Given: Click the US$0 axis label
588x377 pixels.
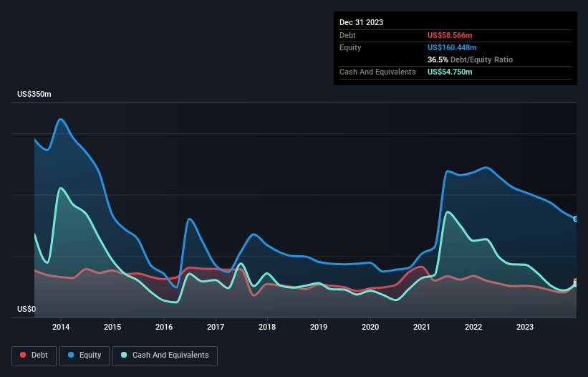Looking at the screenshot, I should click(26, 309).
